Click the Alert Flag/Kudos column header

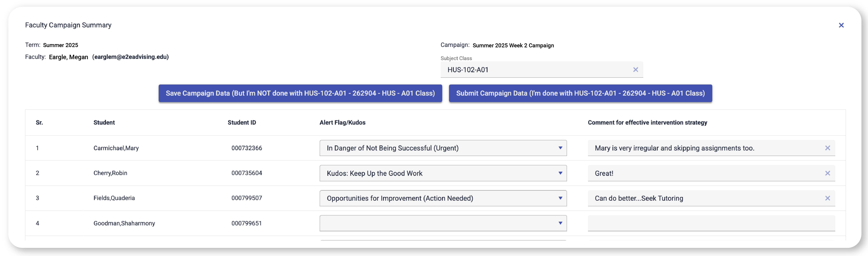[x=342, y=122]
